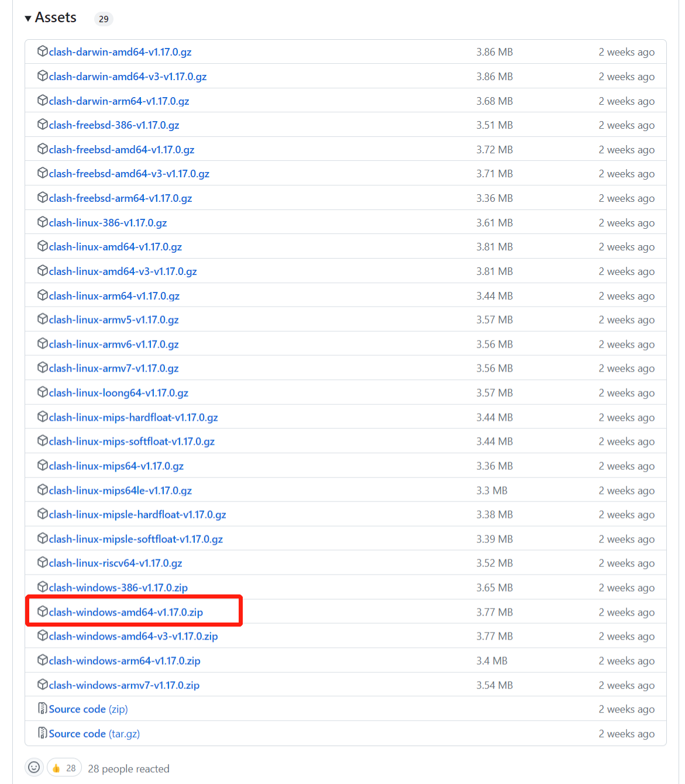
Task: Open the smiley add-reaction picker
Action: coord(34,768)
